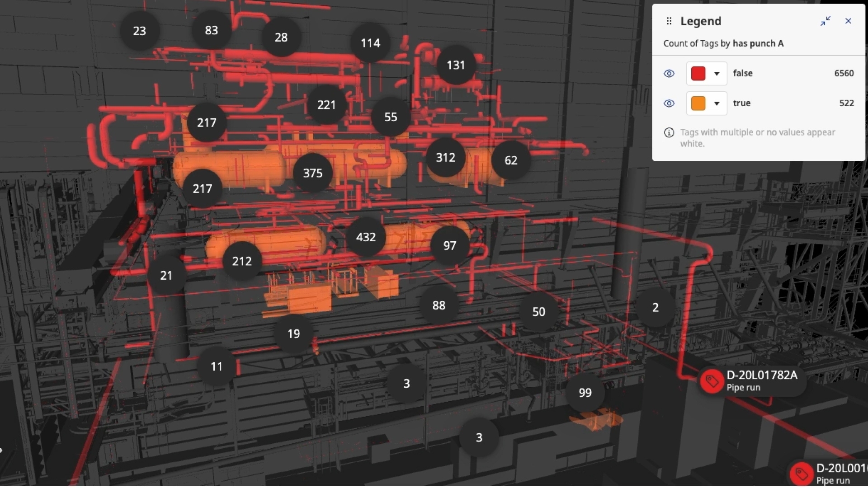
Task: Expand the 432 tag cluster
Action: pos(366,237)
